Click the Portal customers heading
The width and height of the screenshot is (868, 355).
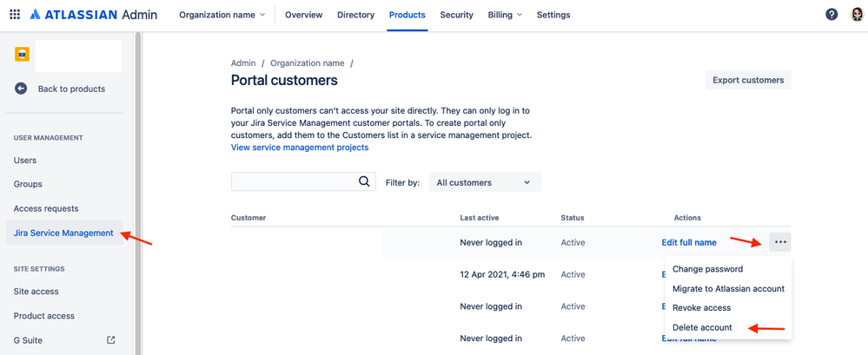pyautogui.click(x=284, y=80)
